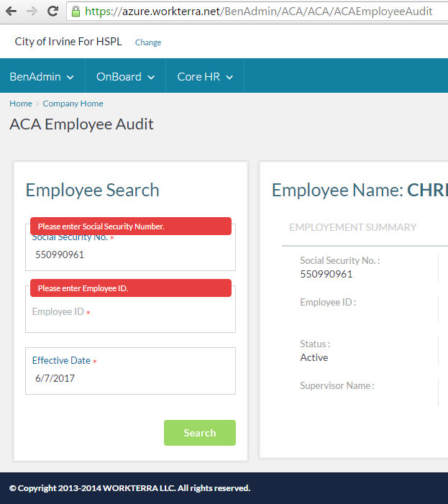Click the BenAdmin chevron arrow
This screenshot has height=504, width=448.
click(70, 77)
